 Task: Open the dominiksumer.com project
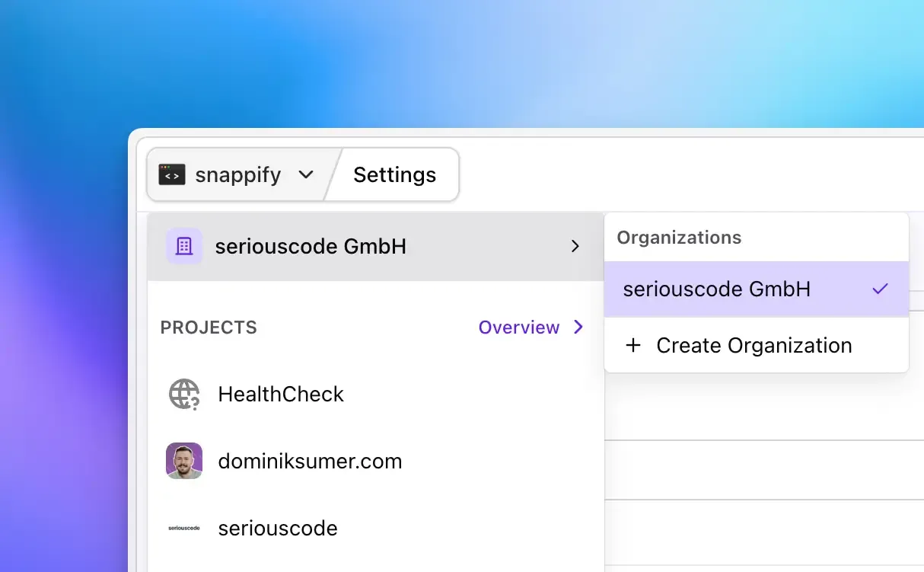(310, 461)
